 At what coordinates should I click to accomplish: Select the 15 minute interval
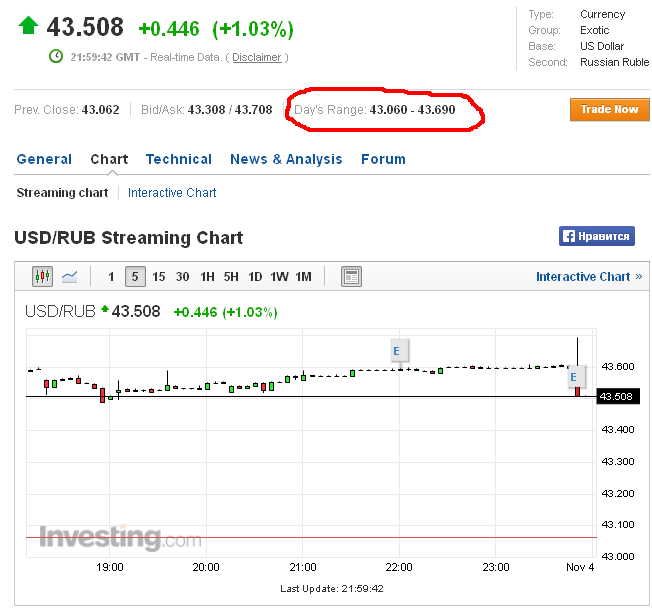point(158,277)
